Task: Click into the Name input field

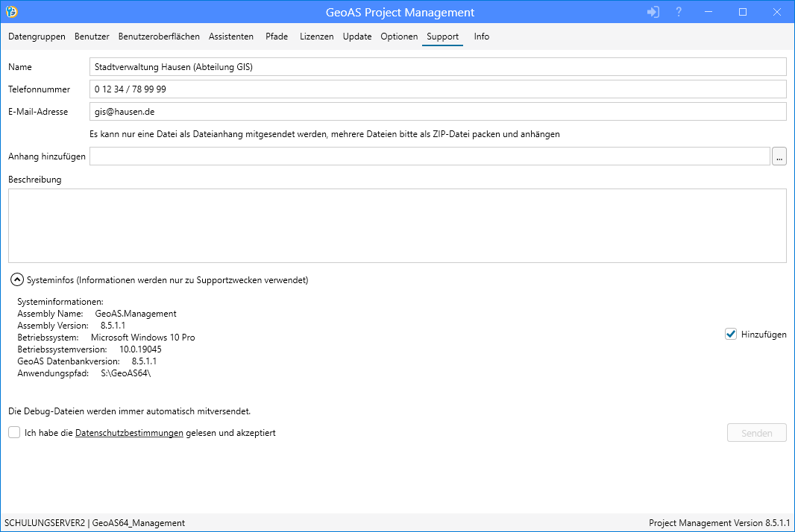Action: click(x=438, y=67)
